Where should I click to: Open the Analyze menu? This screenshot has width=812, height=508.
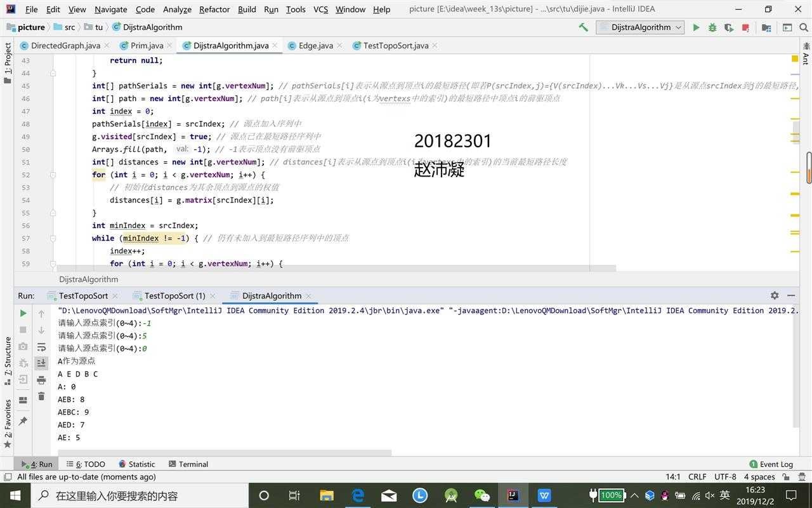[x=177, y=9]
